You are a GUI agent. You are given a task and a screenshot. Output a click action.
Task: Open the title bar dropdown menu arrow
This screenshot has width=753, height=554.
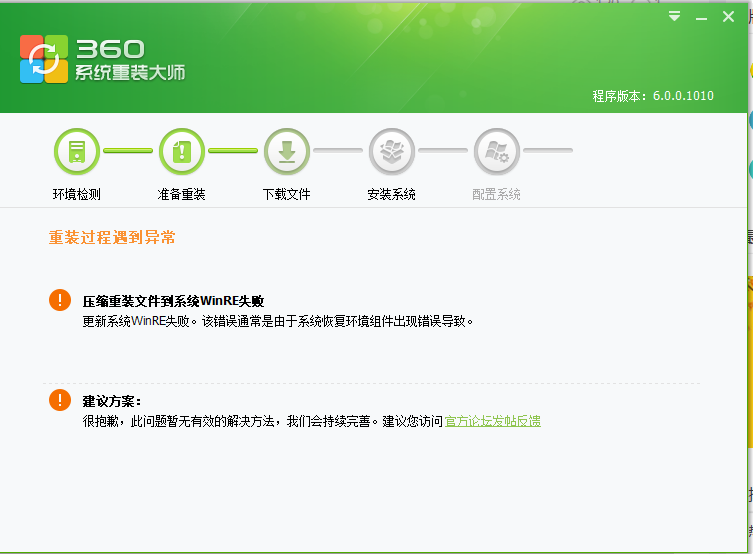pos(674,17)
